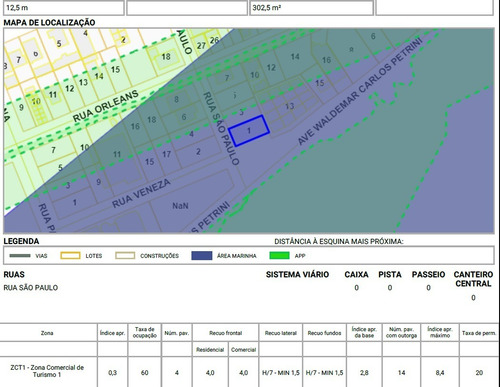Select the 12,5 m input field
The image size is (500, 387).
point(64,8)
